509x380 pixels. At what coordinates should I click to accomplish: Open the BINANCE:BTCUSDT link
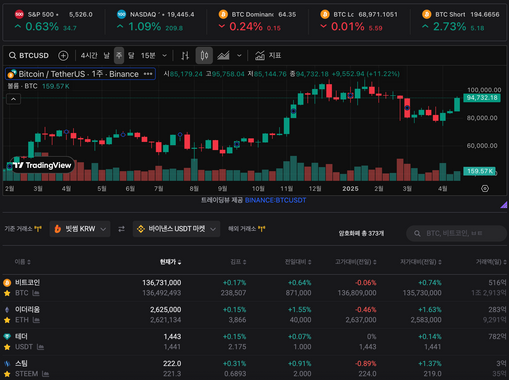coord(275,200)
